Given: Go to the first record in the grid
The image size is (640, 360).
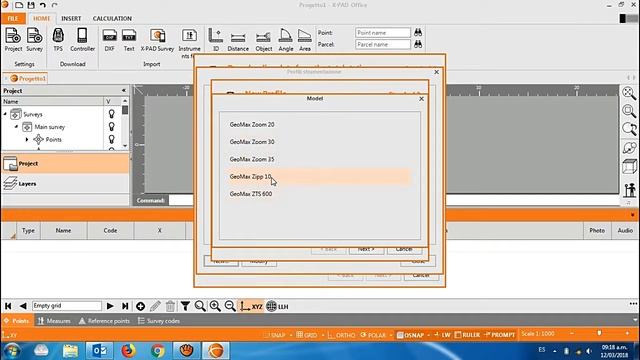Looking at the screenshot, I should pyautogui.click(x=8, y=306).
